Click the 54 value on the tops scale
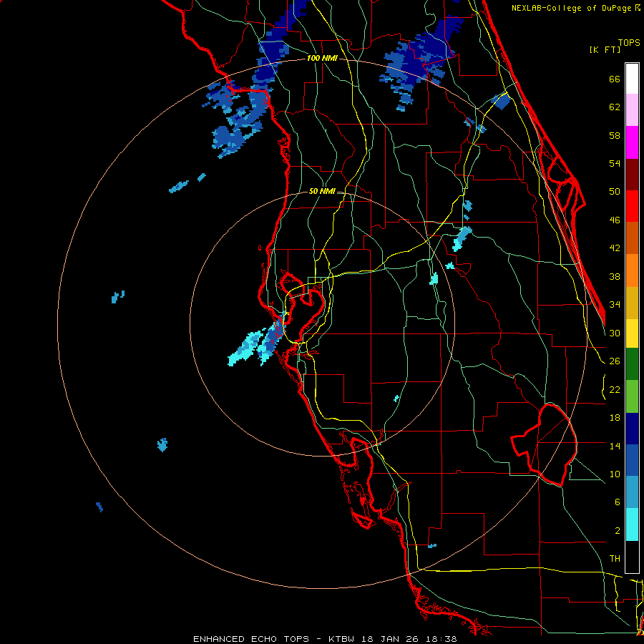 (615, 163)
